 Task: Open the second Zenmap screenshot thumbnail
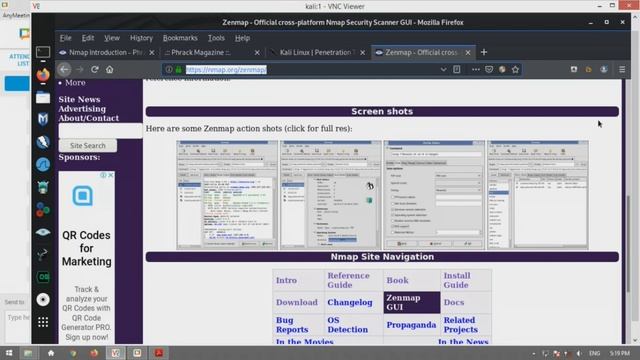point(330,195)
